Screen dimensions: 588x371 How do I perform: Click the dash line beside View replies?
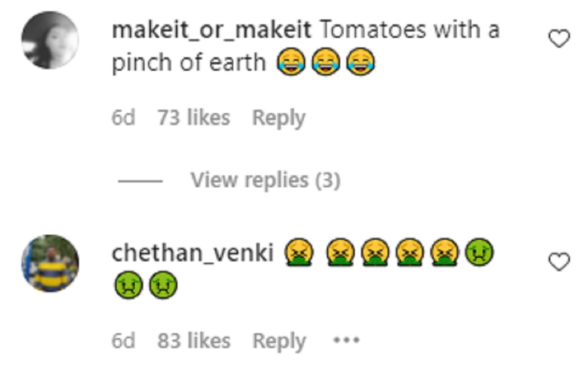pyautogui.click(x=140, y=181)
